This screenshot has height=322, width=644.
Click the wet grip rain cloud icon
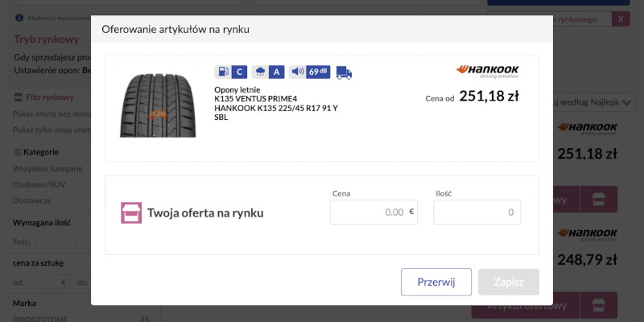pyautogui.click(x=259, y=72)
